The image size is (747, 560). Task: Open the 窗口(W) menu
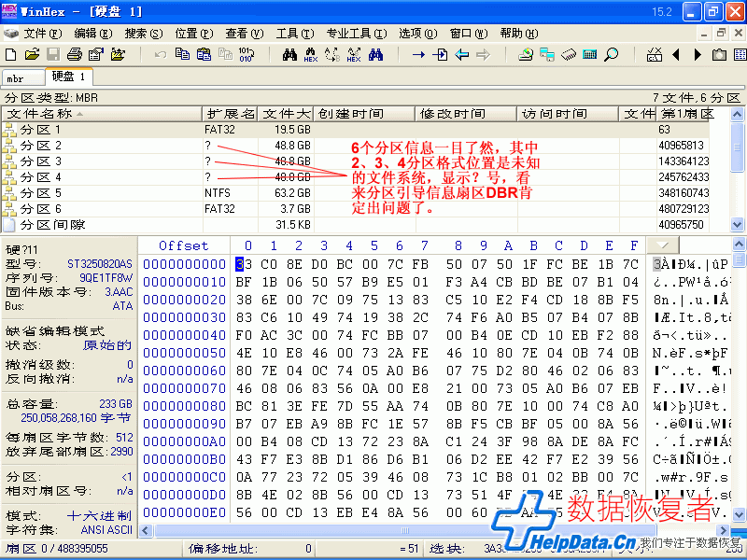(469, 34)
